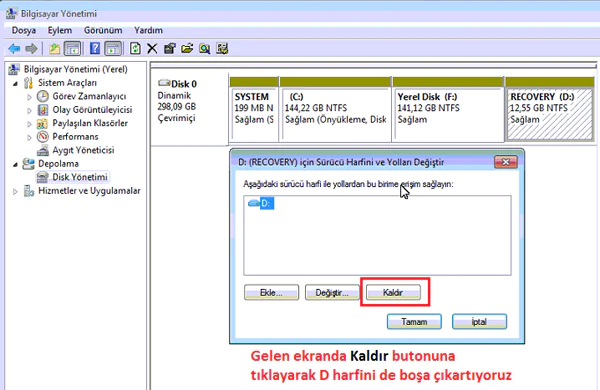Click the Paylaşılan Klasörler icon
Image resolution: width=600 pixels, height=390 pixels.
tap(42, 124)
